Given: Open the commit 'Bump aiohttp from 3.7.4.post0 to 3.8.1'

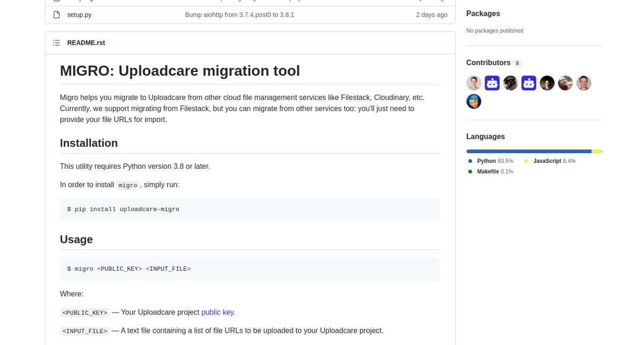Looking at the screenshot, I should 239,15.
